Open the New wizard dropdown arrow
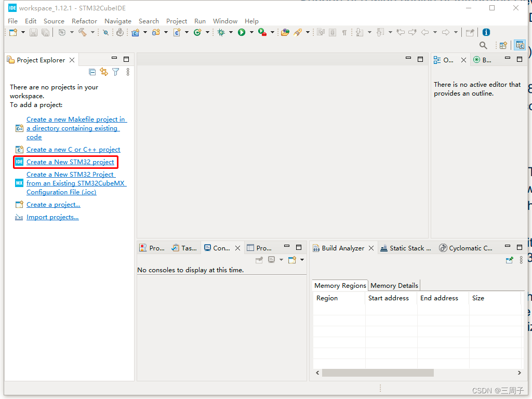This screenshot has height=399, width=532. tap(23, 33)
